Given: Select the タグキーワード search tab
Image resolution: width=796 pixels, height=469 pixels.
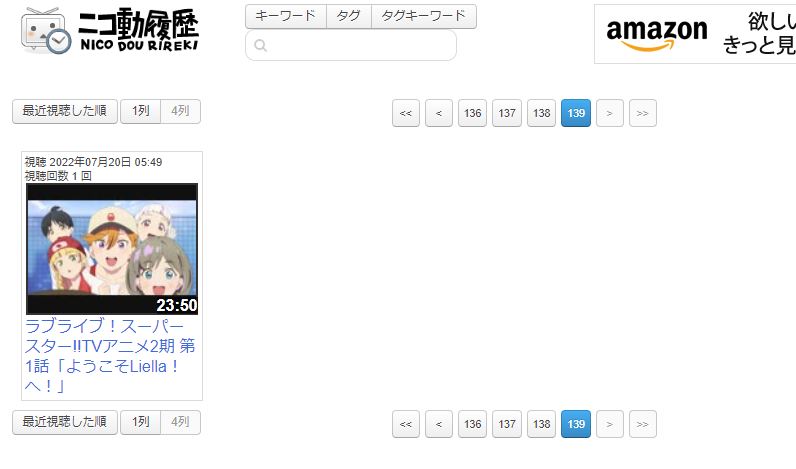Looking at the screenshot, I should pos(423,16).
